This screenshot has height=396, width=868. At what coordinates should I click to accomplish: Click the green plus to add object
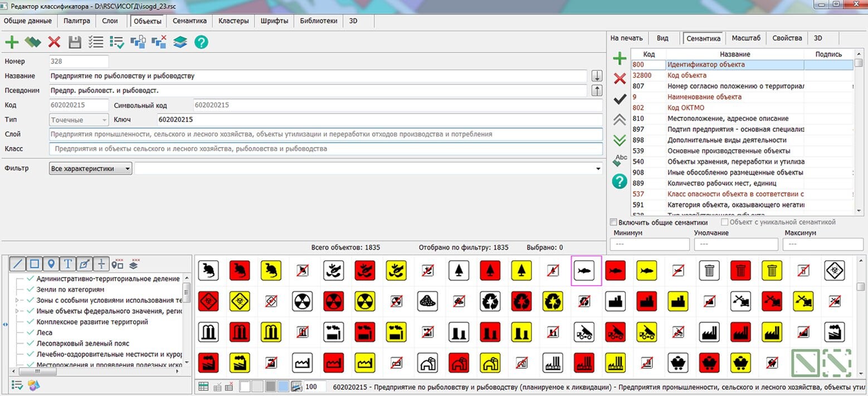point(12,42)
